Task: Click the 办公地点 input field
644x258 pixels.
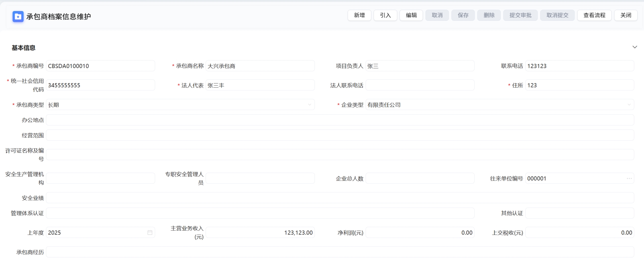Action: point(340,120)
